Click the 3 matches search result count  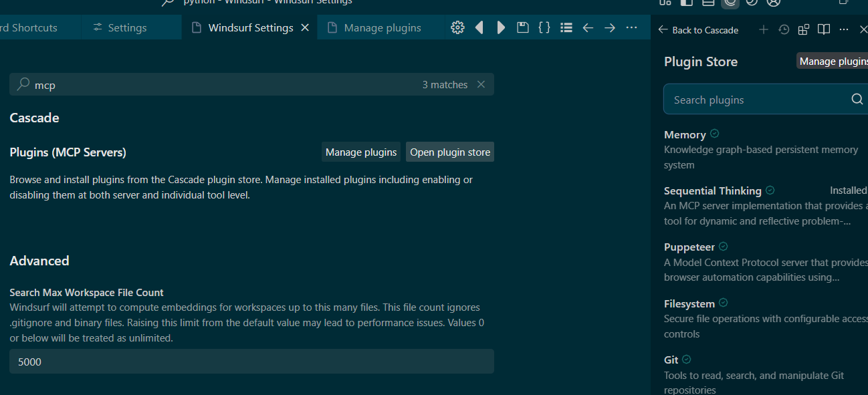(445, 84)
